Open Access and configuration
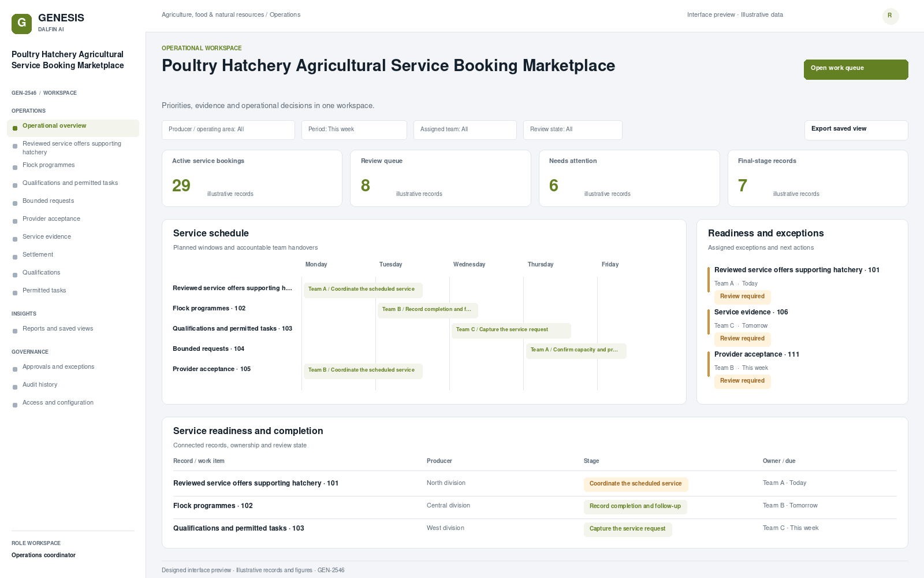Screen dimensions: 924x578 click(58, 403)
